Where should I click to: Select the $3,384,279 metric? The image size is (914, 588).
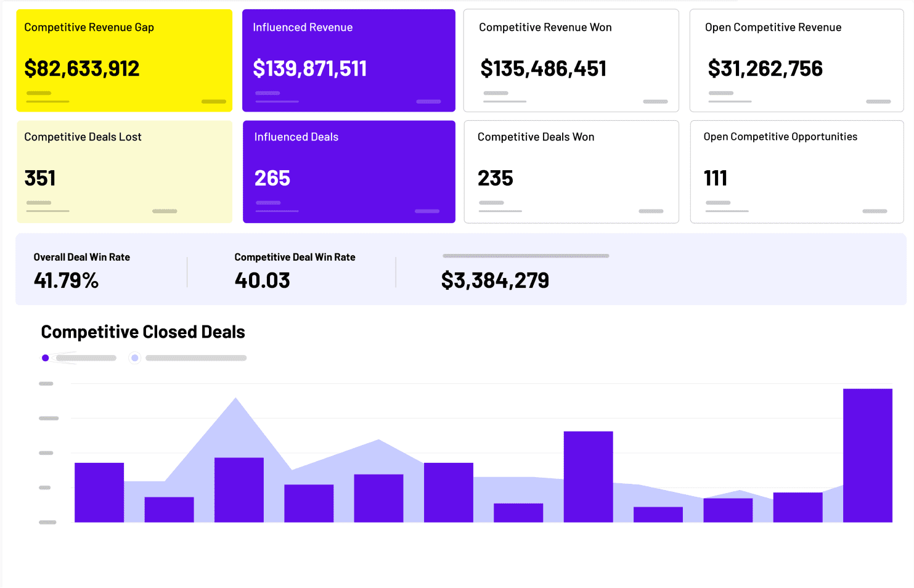click(x=495, y=280)
